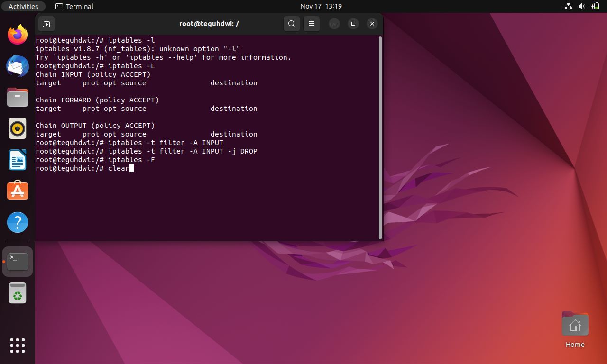The image size is (607, 364).
Task: Click the "Chain OUTPUT (policy ACCEPT)" line
Action: coord(95,126)
